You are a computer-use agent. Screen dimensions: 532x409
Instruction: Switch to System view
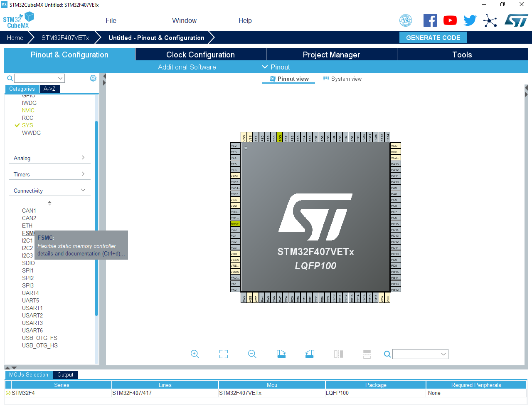pyautogui.click(x=342, y=79)
